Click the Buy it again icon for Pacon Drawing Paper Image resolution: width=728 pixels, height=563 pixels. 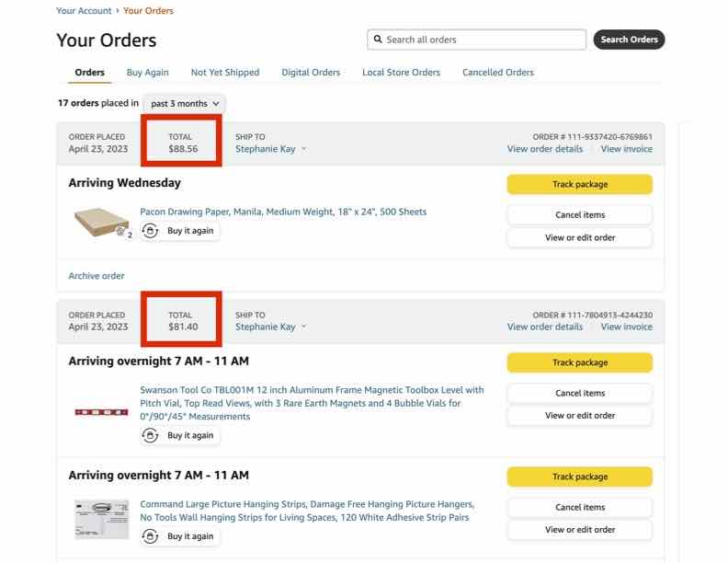[x=151, y=231]
